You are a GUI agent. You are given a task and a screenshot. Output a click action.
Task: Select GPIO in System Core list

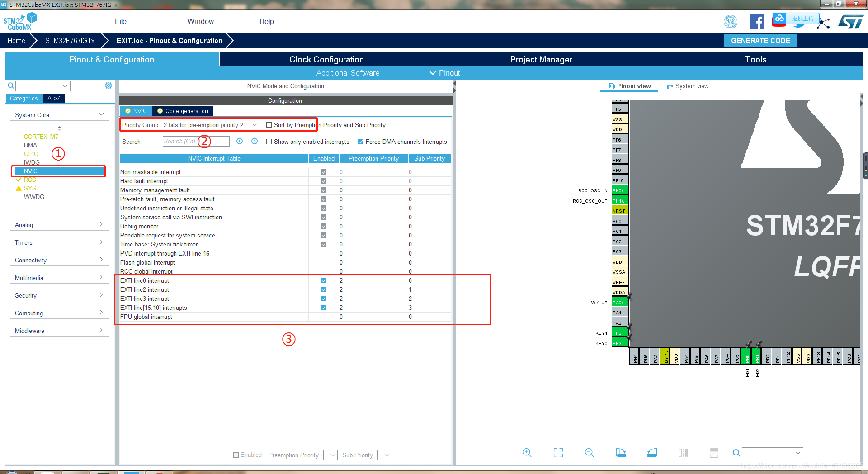pyautogui.click(x=31, y=154)
